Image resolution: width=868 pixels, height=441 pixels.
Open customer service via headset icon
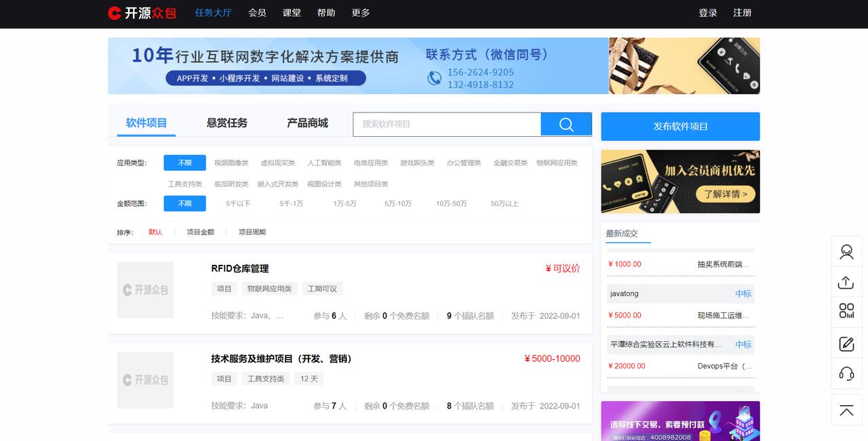point(846,373)
